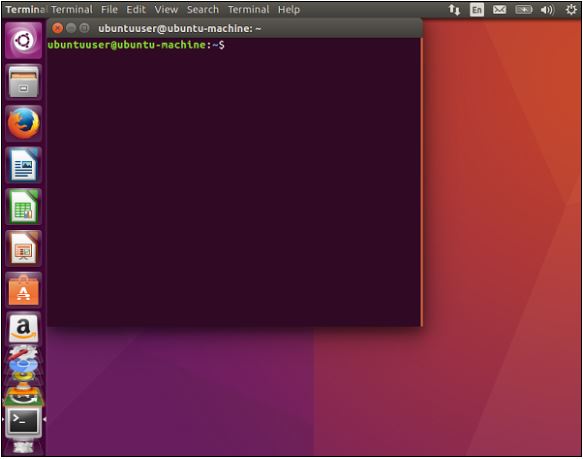
Task: Click inside the terminal command prompt area
Action: tap(234, 182)
